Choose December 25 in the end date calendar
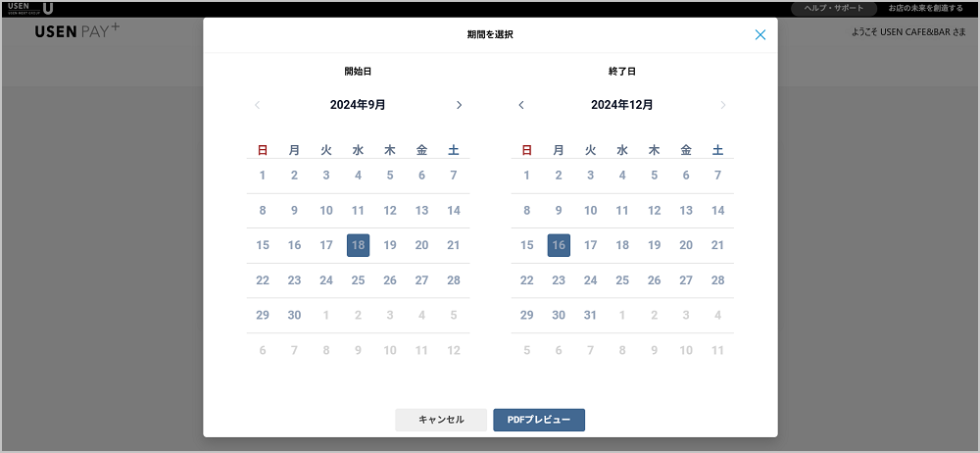Screen dimensions: 980x453 [x=622, y=280]
